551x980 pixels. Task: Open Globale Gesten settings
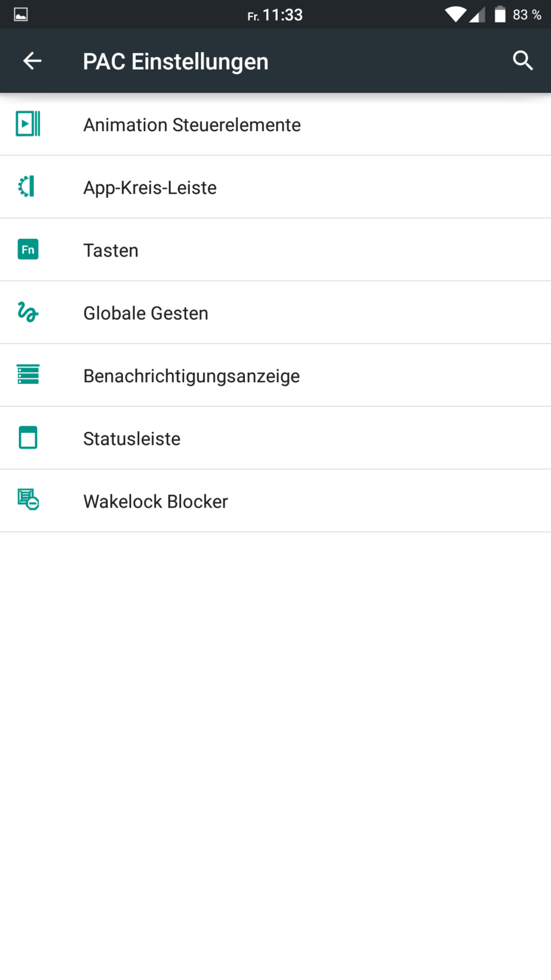146,313
